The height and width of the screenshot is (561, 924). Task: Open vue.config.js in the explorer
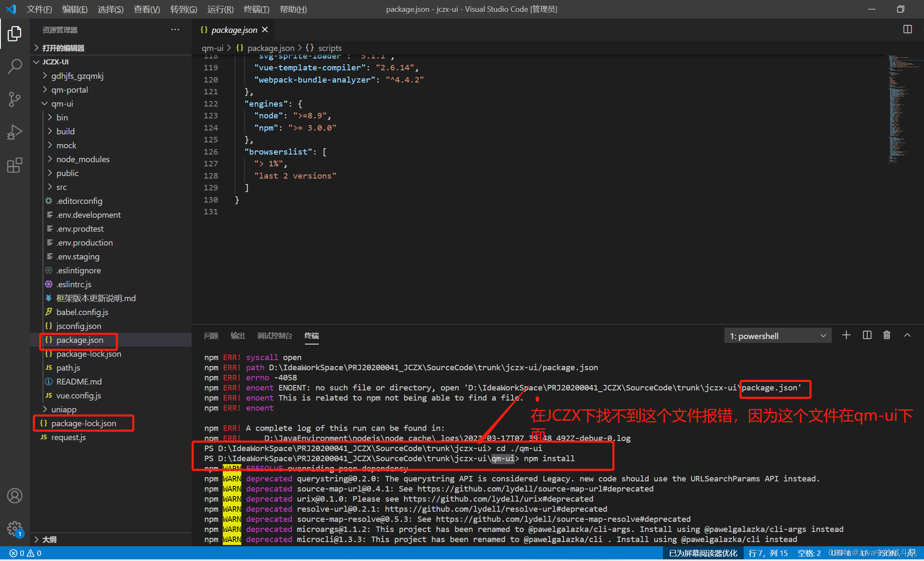point(78,395)
